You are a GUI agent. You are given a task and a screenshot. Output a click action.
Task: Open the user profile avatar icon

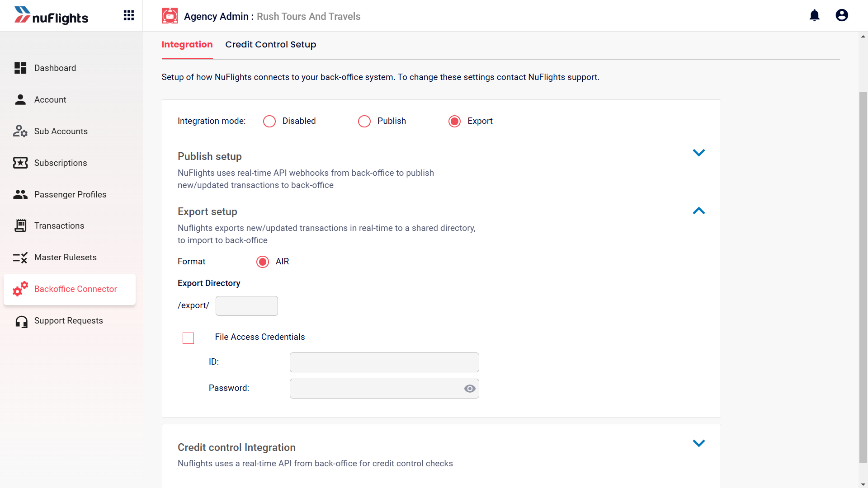841,16
